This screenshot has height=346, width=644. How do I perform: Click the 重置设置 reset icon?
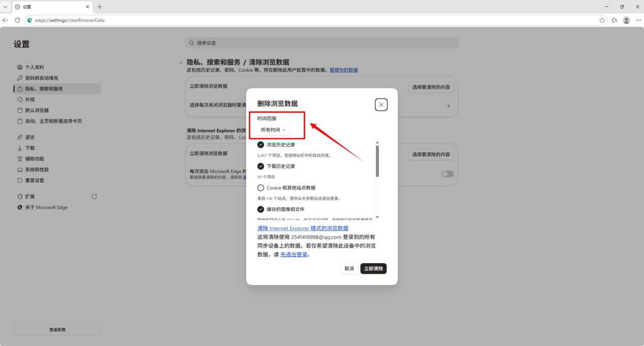point(20,180)
